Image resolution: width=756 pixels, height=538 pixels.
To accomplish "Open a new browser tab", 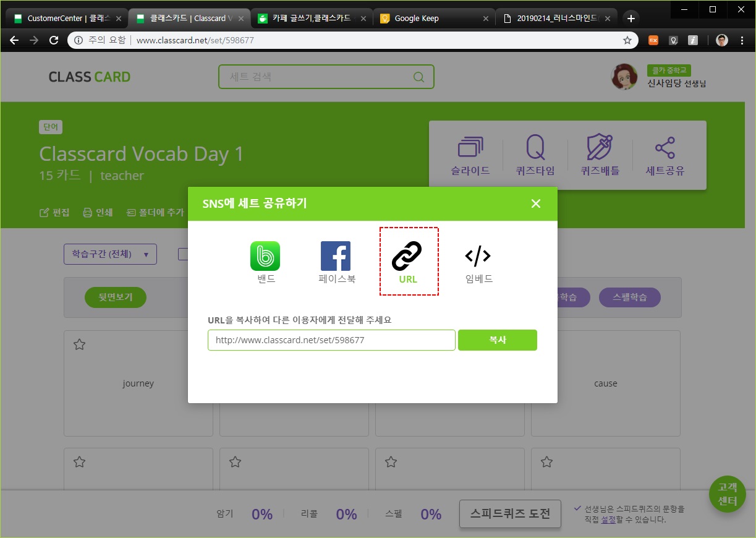I will click(631, 19).
